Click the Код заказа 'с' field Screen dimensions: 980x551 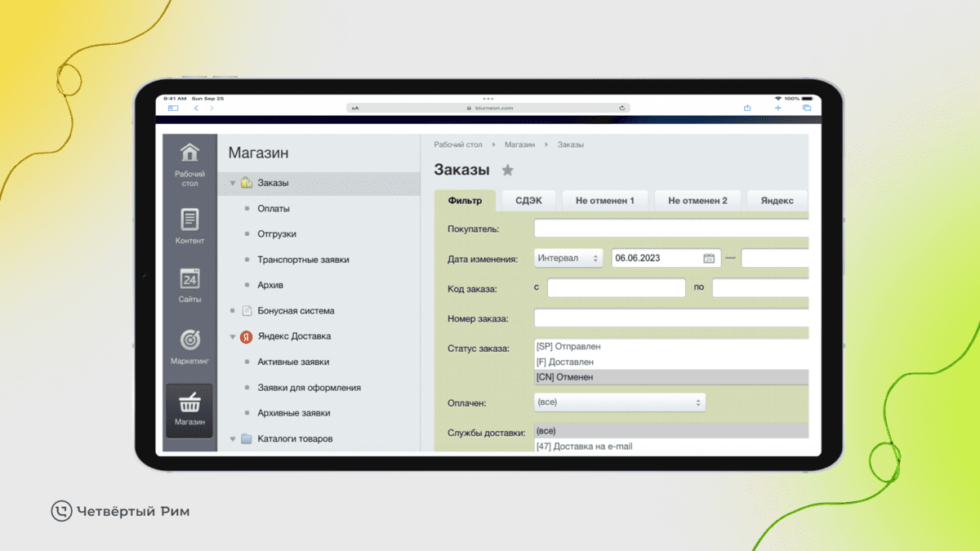(616, 287)
